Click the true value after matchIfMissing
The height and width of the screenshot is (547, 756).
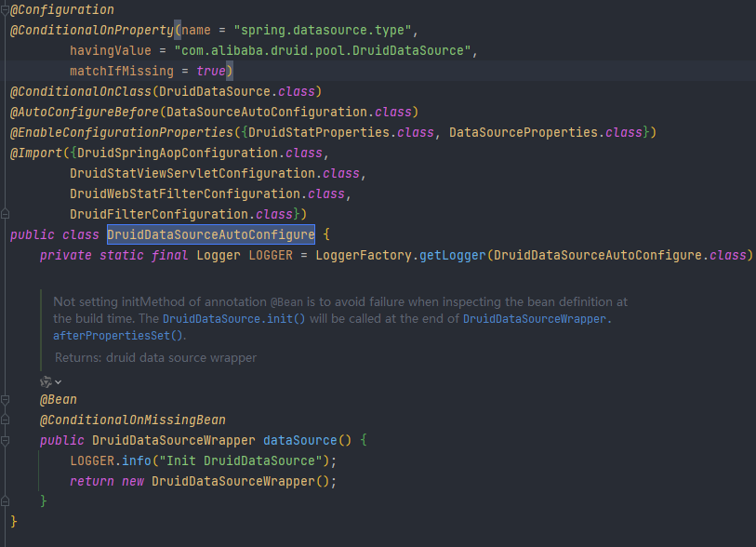point(211,71)
